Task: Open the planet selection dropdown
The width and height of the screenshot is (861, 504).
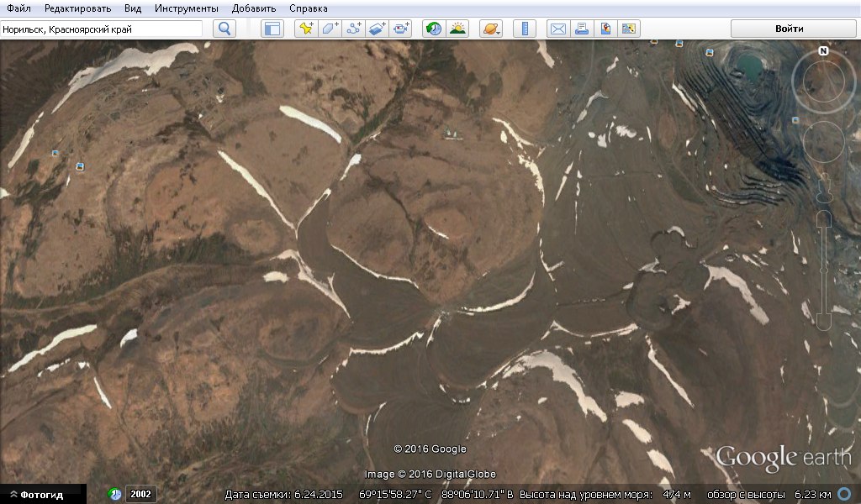Action: tap(491, 29)
